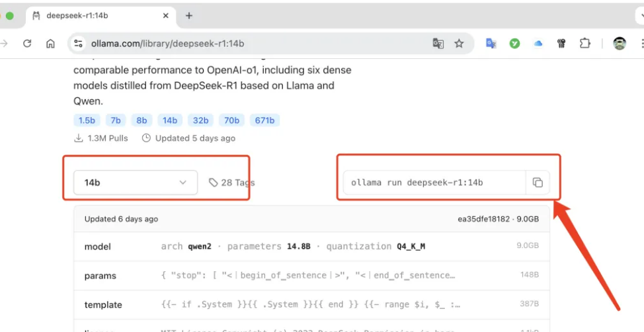Click the ea35dfe18182 · 9.0GB hash text

tap(498, 219)
